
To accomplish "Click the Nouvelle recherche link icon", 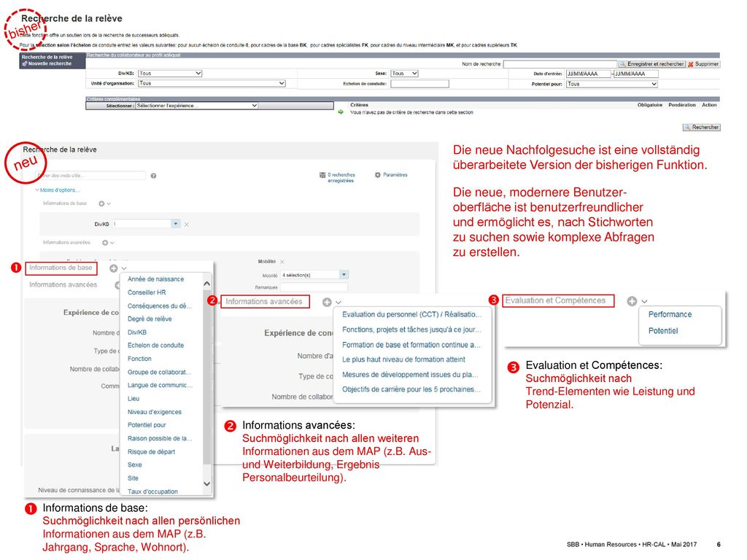I will [x=25, y=63].
